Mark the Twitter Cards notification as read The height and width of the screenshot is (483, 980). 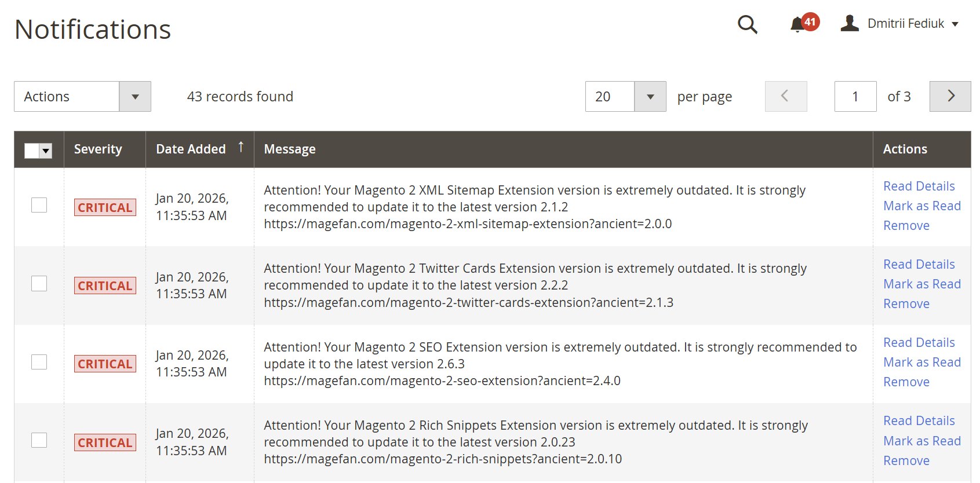921,284
